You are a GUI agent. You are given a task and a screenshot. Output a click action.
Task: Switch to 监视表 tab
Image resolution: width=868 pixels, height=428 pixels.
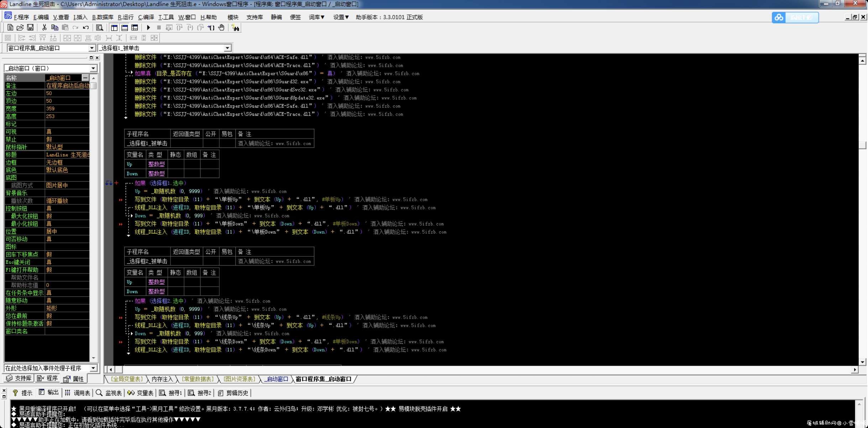[109, 393]
